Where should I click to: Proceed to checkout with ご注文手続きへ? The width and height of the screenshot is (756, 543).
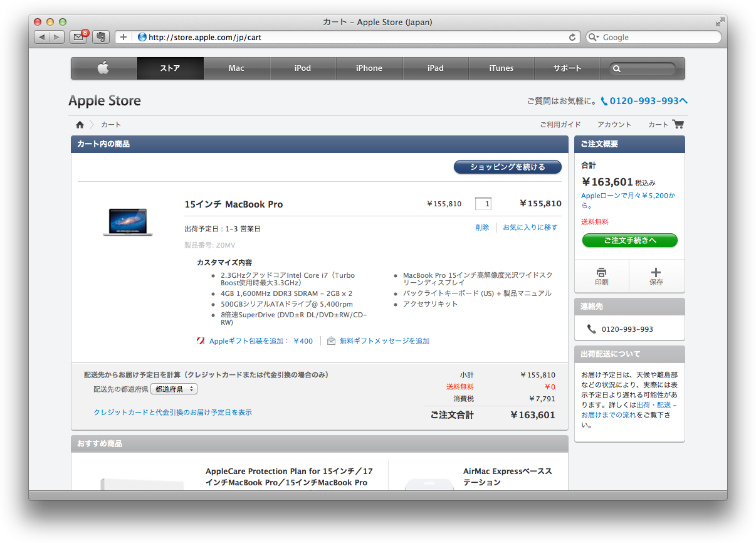pos(630,241)
